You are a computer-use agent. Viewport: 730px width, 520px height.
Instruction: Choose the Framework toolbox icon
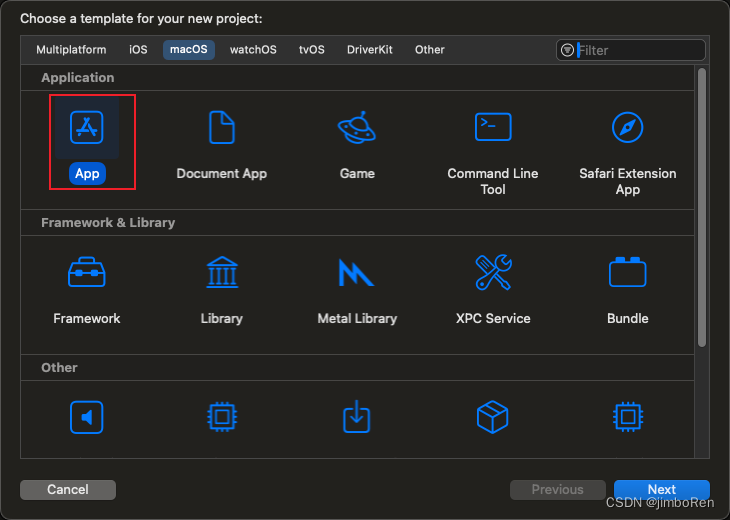coord(87,272)
